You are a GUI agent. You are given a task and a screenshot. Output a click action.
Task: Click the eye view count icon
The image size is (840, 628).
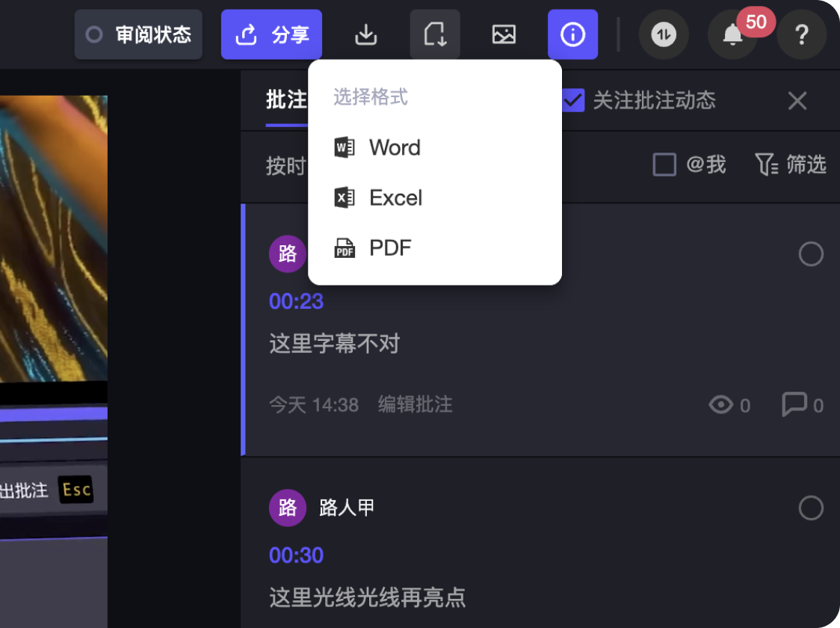[x=721, y=404]
